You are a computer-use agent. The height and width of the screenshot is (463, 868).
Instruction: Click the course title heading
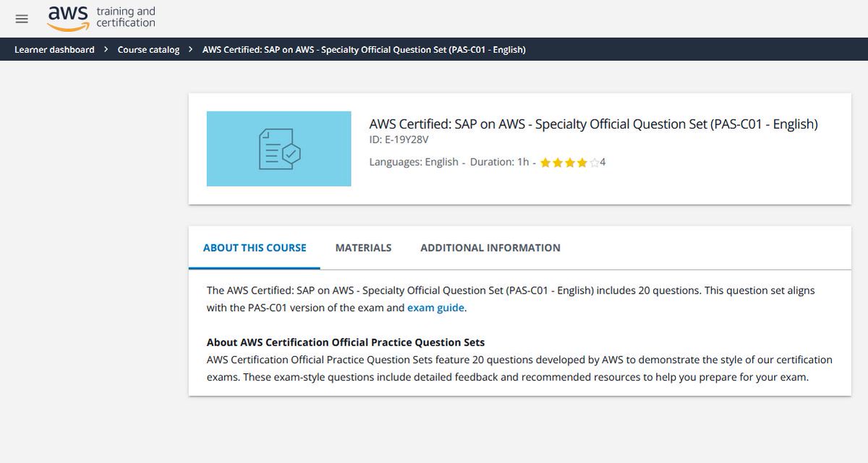point(593,124)
